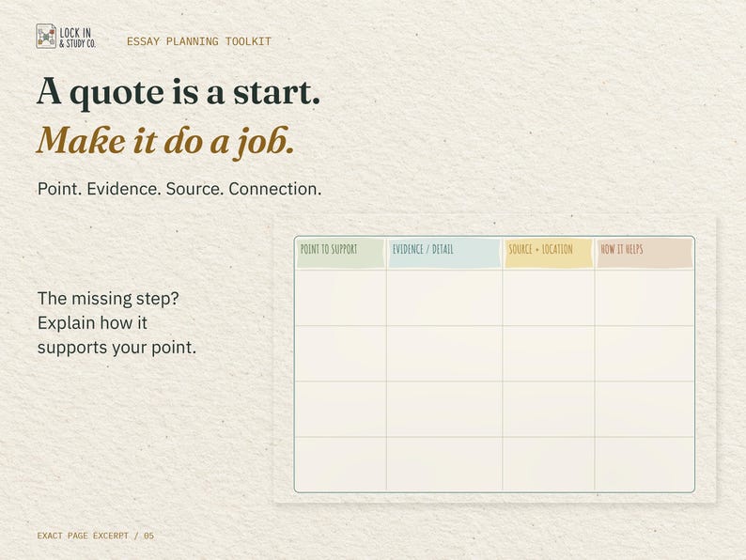This screenshot has height=560, width=746.
Task: Click the "LOCK IN & STUDY CO." brand text
Action: point(78,38)
